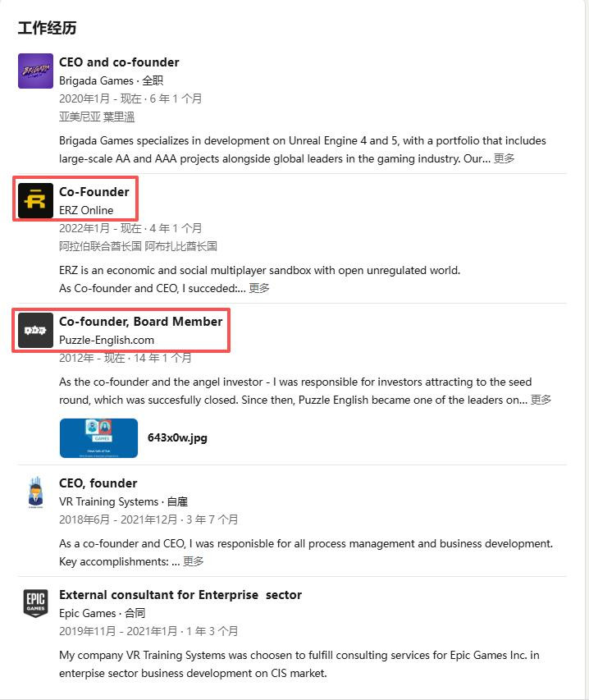Expand ERZ Online description with 更多
The width and height of the screenshot is (589, 700).
click(x=258, y=288)
